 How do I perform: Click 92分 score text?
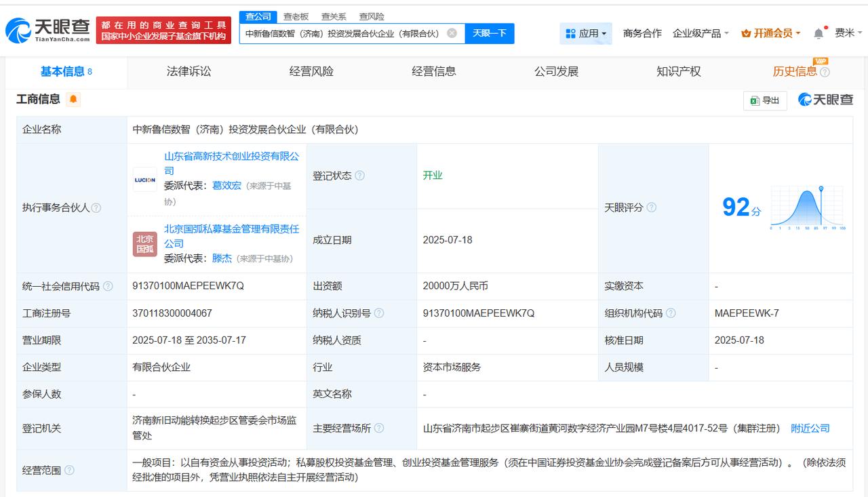pyautogui.click(x=741, y=207)
